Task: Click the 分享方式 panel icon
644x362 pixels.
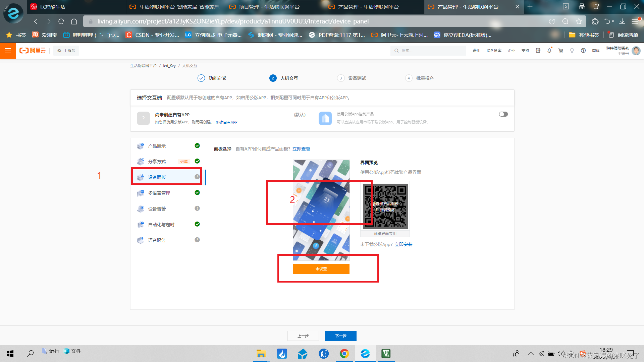Action: pos(140,161)
